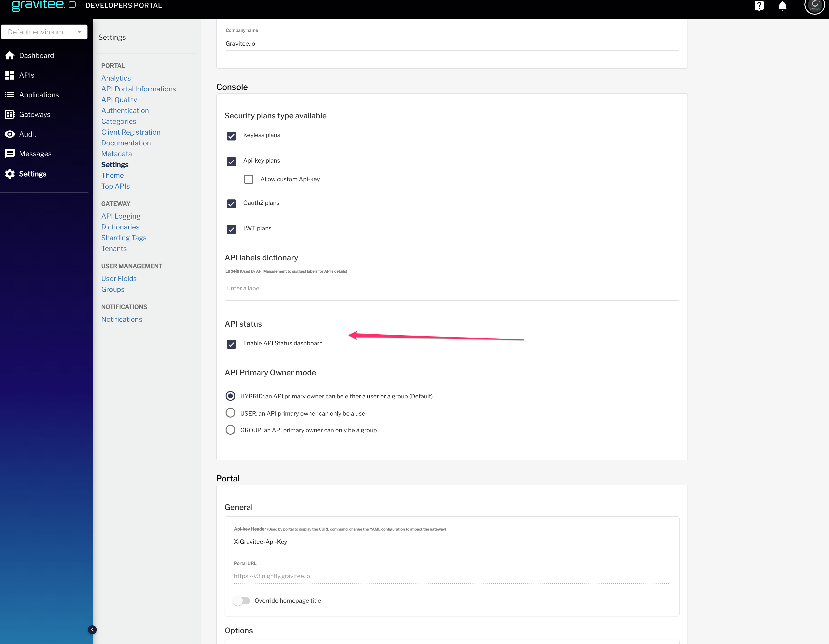This screenshot has height=644, width=829.
Task: Select the GROUP primary owner mode
Action: tap(230, 430)
